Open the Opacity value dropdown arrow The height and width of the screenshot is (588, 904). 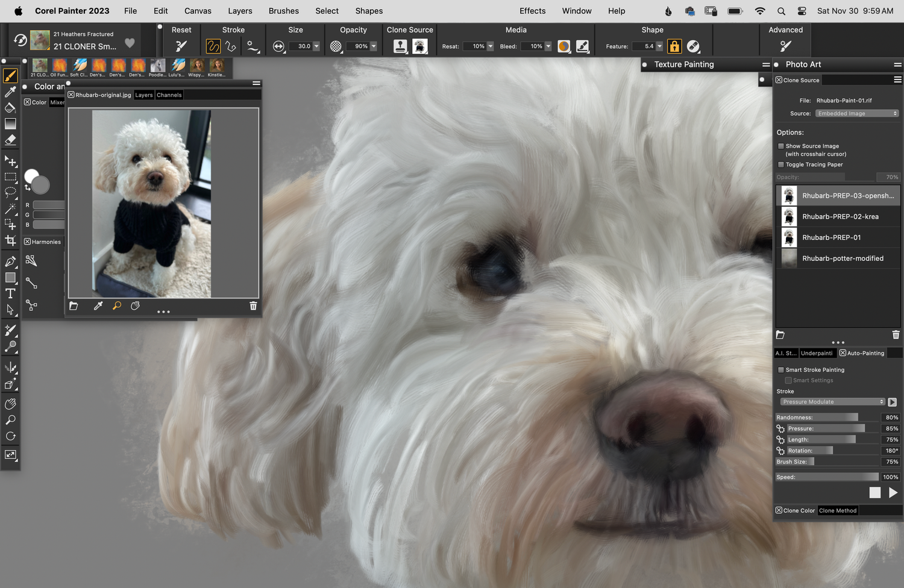point(373,46)
